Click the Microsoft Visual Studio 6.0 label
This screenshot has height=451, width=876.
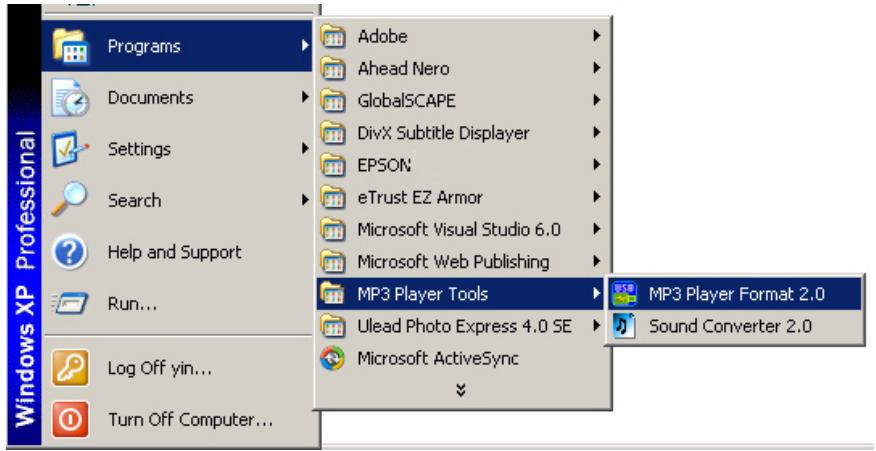(459, 230)
